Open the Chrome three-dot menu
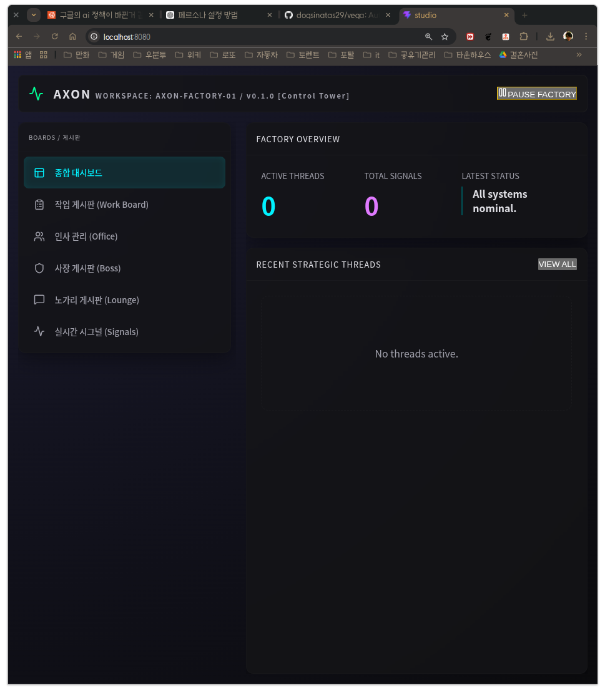 (x=586, y=37)
